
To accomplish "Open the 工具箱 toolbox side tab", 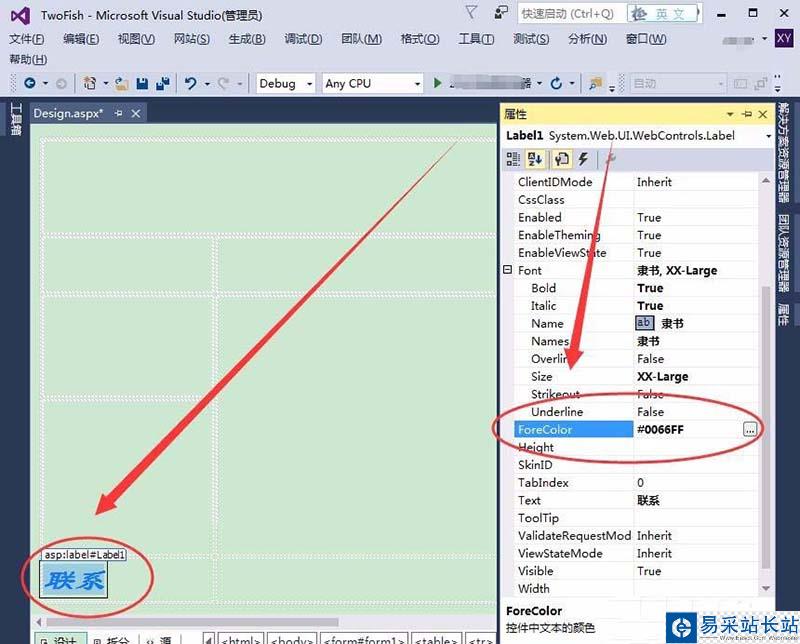I will pos(16,119).
